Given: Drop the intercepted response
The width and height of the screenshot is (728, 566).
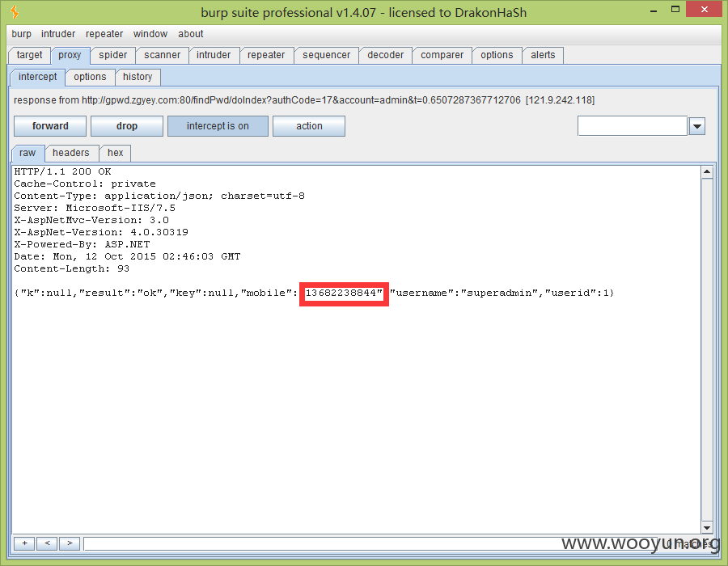Looking at the screenshot, I should pyautogui.click(x=127, y=126).
